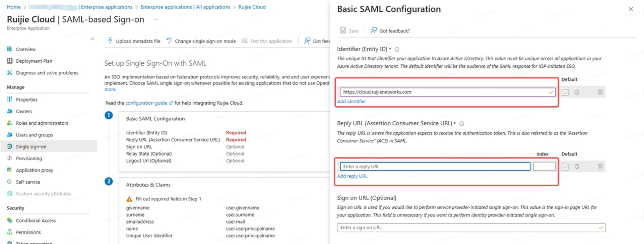The image size is (644, 244).
Task: Toggle the Default checkbox for the identifier
Action: [565, 92]
